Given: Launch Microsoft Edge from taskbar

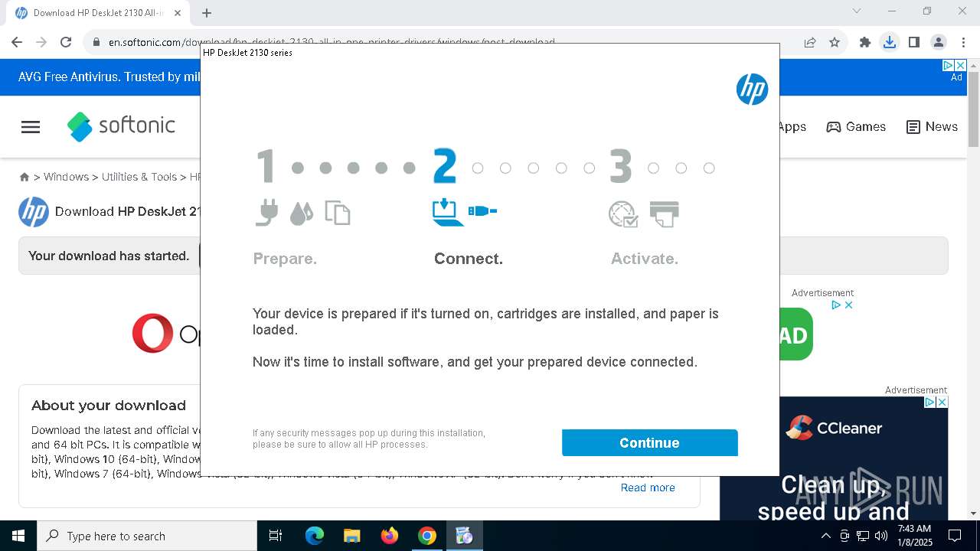Looking at the screenshot, I should tap(315, 536).
